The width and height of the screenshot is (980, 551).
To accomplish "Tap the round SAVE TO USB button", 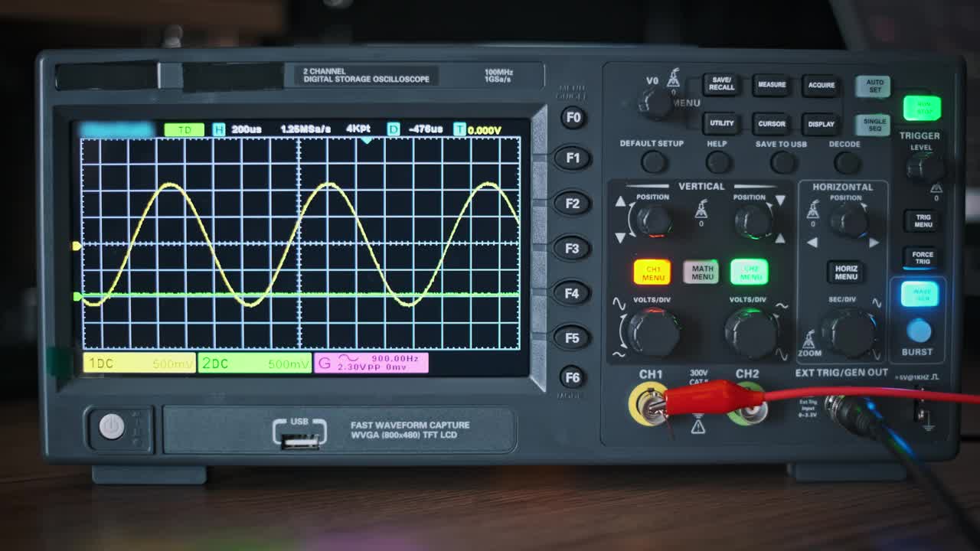I will (782, 161).
